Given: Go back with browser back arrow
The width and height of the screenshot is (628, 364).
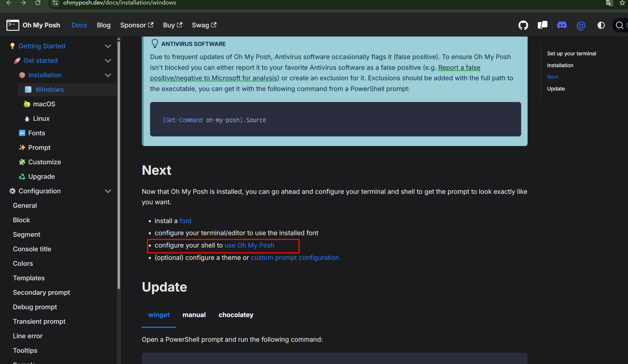Looking at the screenshot, I should (9, 3).
